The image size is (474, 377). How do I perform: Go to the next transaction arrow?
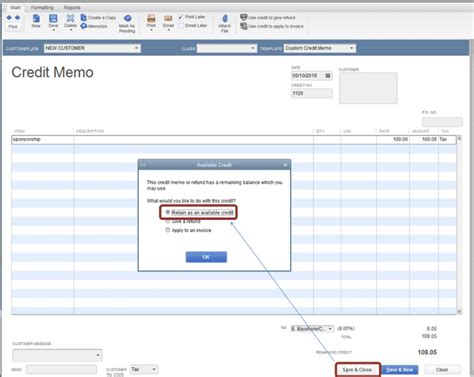[x=17, y=18]
